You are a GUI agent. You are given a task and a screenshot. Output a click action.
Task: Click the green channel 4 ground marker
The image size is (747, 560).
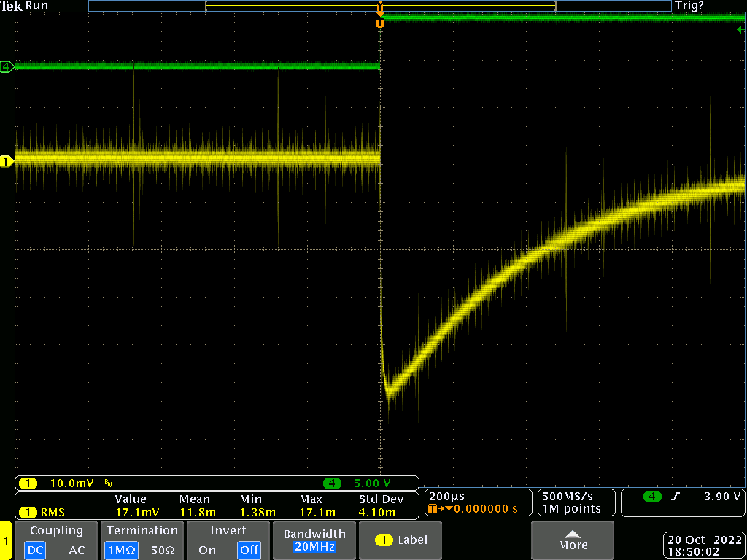tap(7, 67)
